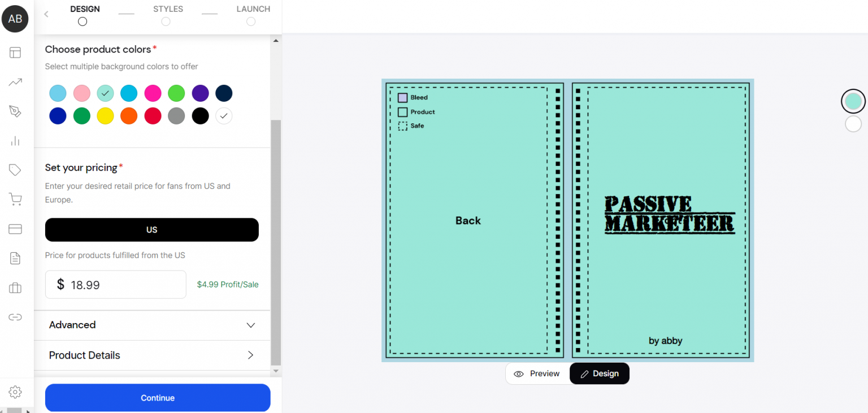Open the dashboard layout sidebar icon
868x413 pixels.
(x=15, y=53)
